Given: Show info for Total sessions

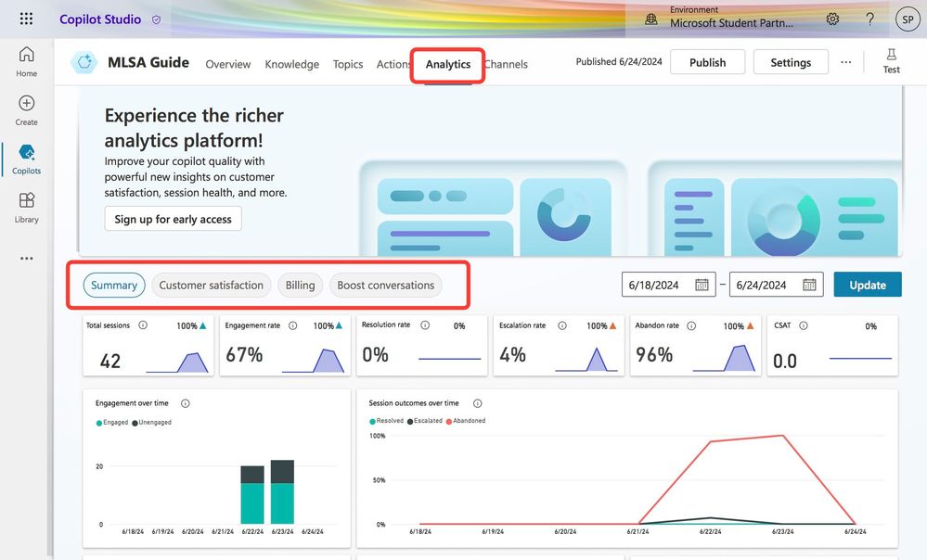Looking at the screenshot, I should [143, 325].
